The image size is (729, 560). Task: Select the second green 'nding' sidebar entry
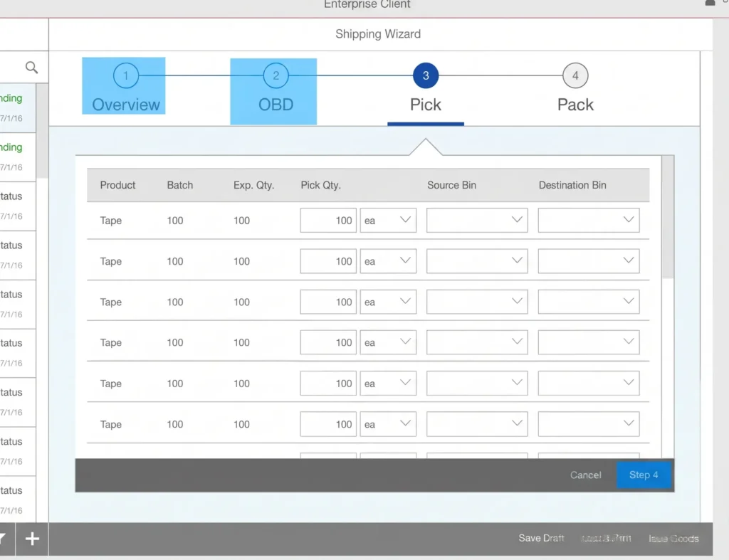[18, 157]
